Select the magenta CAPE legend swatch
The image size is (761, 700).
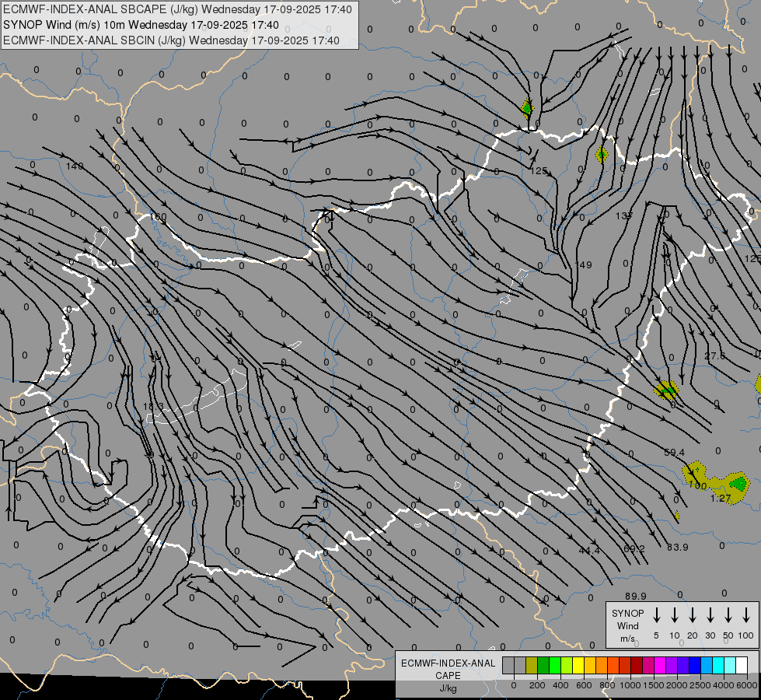pyautogui.click(x=660, y=665)
